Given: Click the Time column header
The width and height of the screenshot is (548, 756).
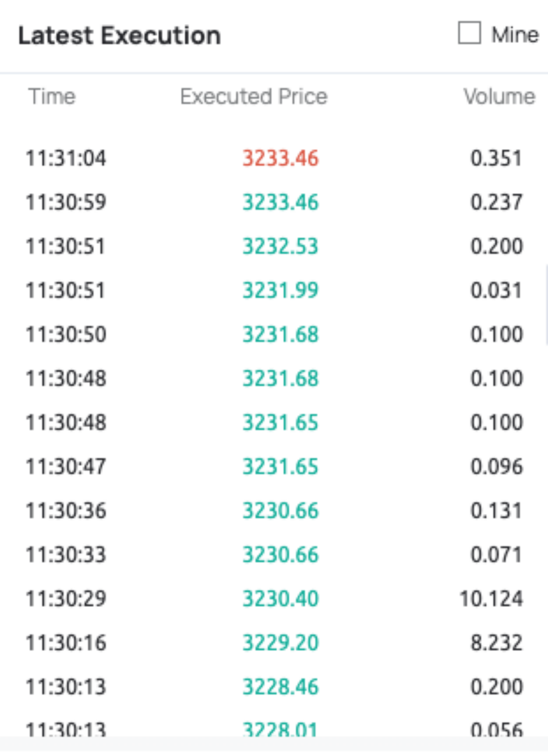Looking at the screenshot, I should (52, 96).
